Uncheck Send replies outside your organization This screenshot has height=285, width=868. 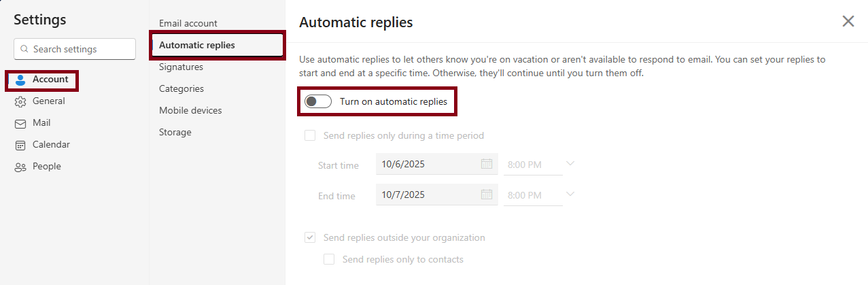tap(310, 237)
